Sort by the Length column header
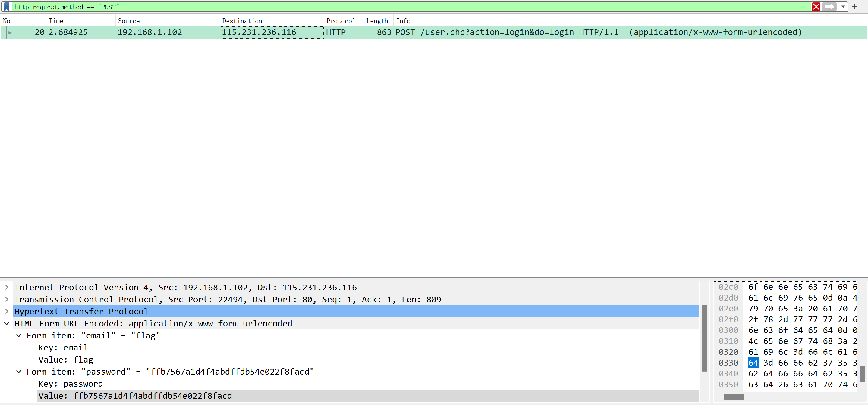Viewport: 868px width, 405px height. pos(379,21)
